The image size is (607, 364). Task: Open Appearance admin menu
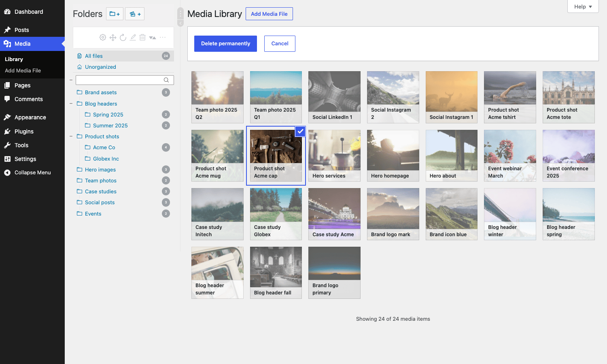coord(32,117)
